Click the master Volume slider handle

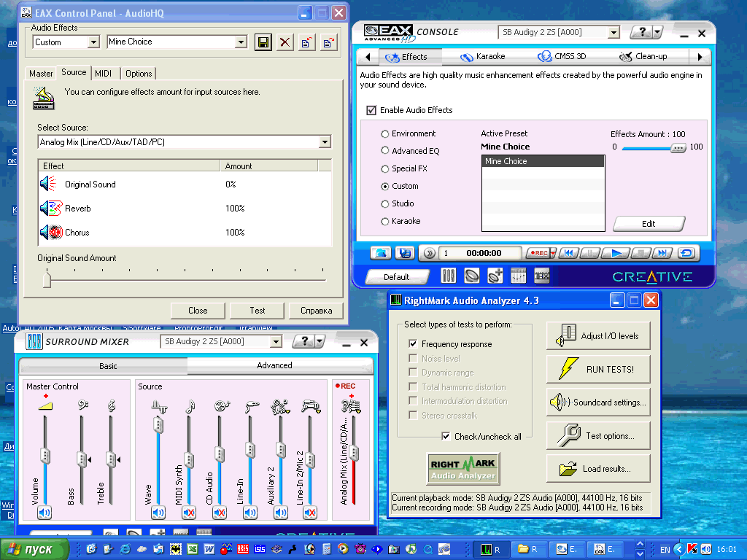(x=45, y=456)
